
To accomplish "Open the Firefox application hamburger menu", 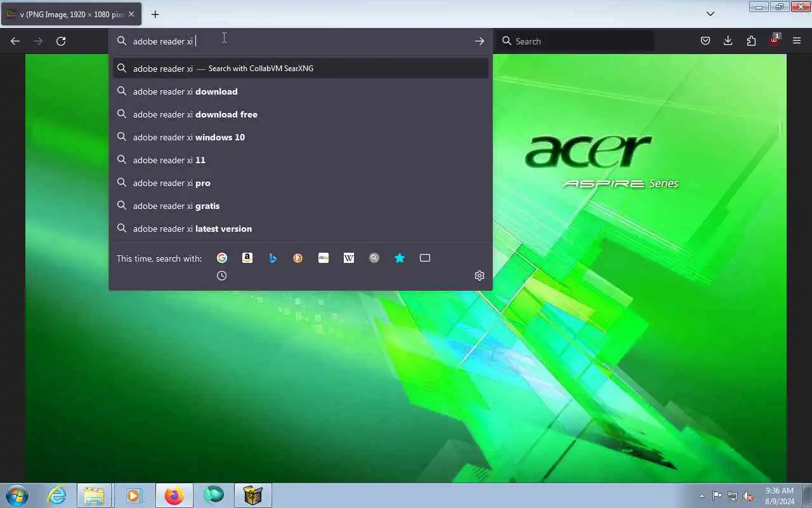I will [797, 41].
